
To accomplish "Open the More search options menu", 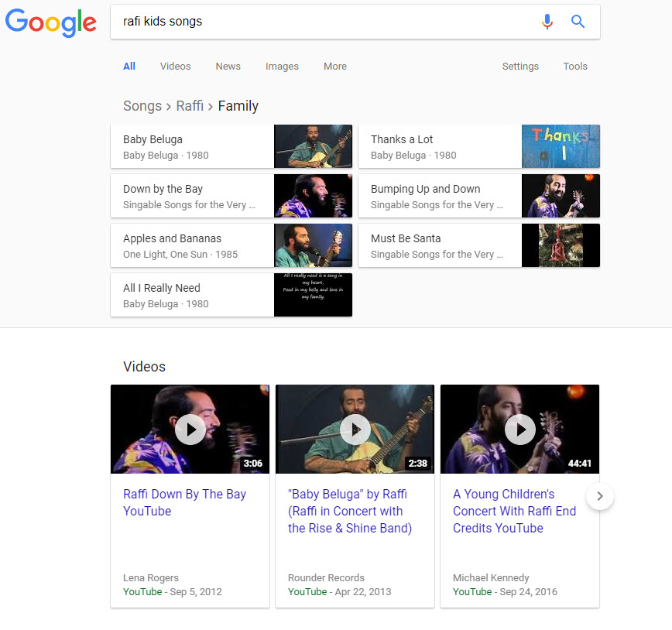I will point(335,67).
